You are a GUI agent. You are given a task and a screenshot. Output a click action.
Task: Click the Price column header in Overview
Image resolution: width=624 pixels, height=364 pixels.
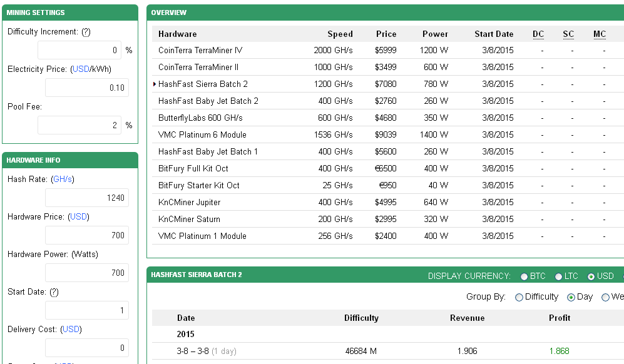[386, 34]
